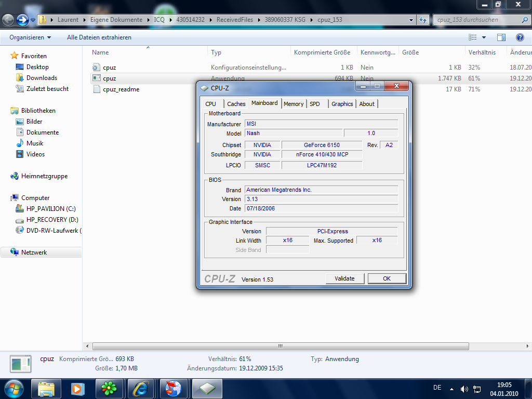Open Desktop in the navigation pane
The image size is (532, 399).
click(37, 67)
